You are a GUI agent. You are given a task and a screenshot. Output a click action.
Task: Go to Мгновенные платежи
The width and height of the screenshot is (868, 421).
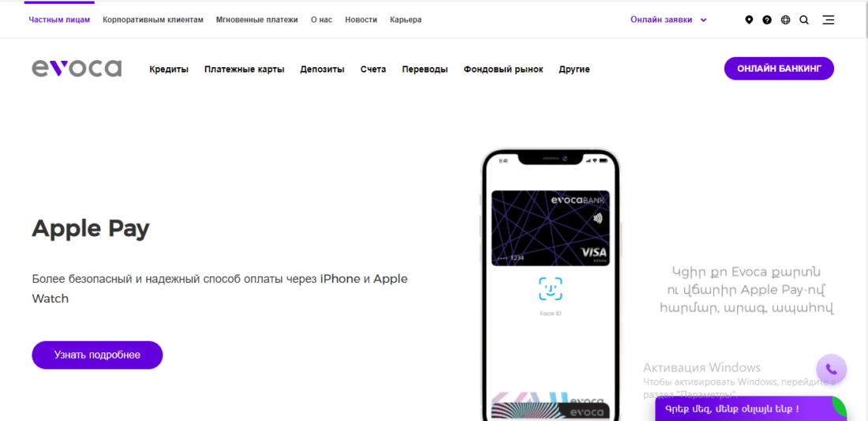(x=256, y=20)
